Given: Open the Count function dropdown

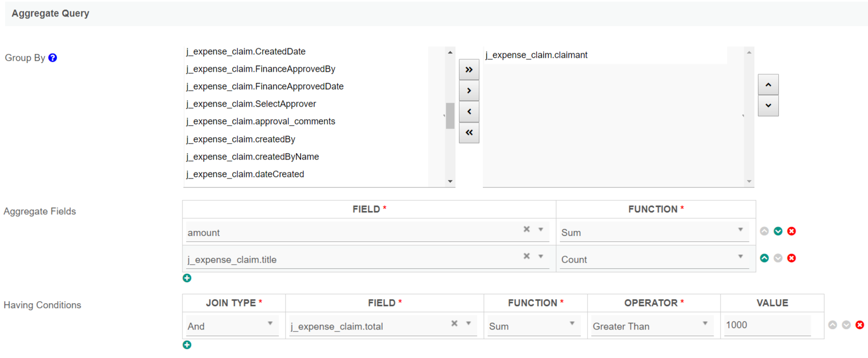Looking at the screenshot, I should click(653, 259).
